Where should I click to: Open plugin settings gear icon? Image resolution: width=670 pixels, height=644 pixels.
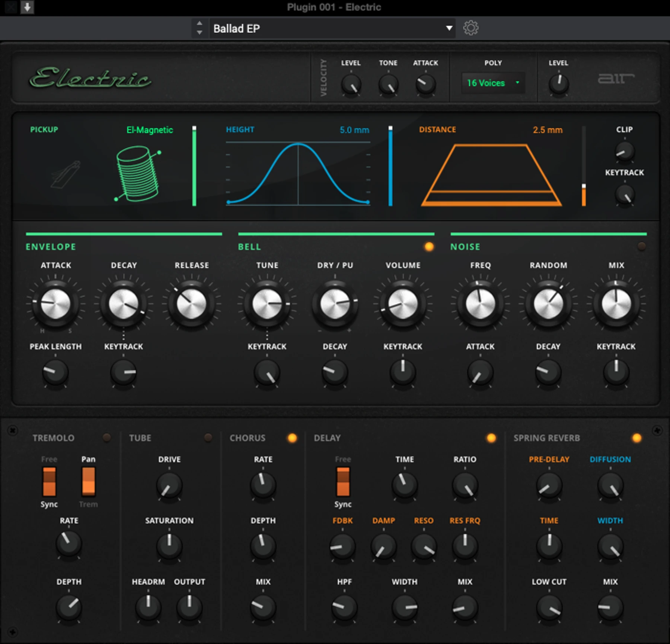click(471, 28)
